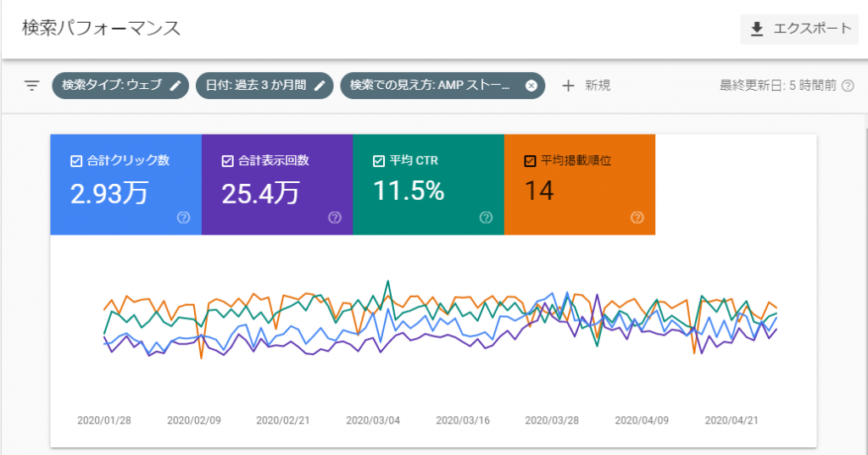Click the 2020/04/09 axis date label

pyautogui.click(x=642, y=420)
